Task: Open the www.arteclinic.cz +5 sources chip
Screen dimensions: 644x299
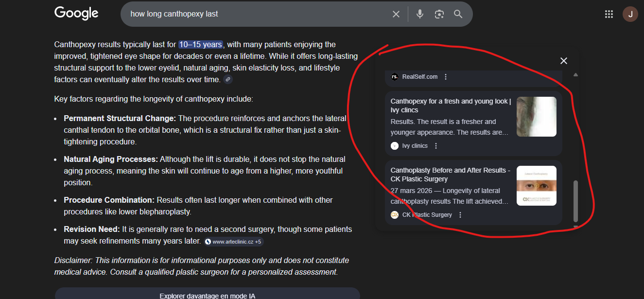Action: (x=234, y=242)
